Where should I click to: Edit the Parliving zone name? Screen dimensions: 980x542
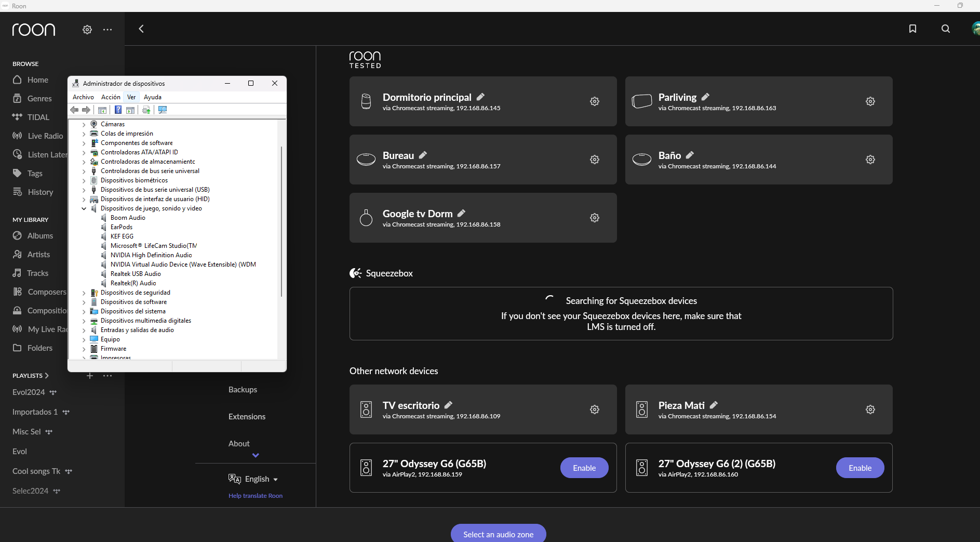tap(705, 97)
